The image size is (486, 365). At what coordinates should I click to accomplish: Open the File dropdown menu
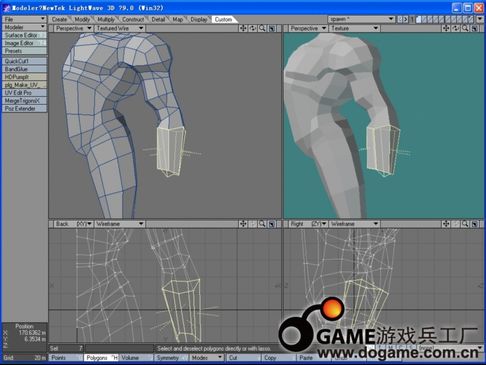(24, 19)
